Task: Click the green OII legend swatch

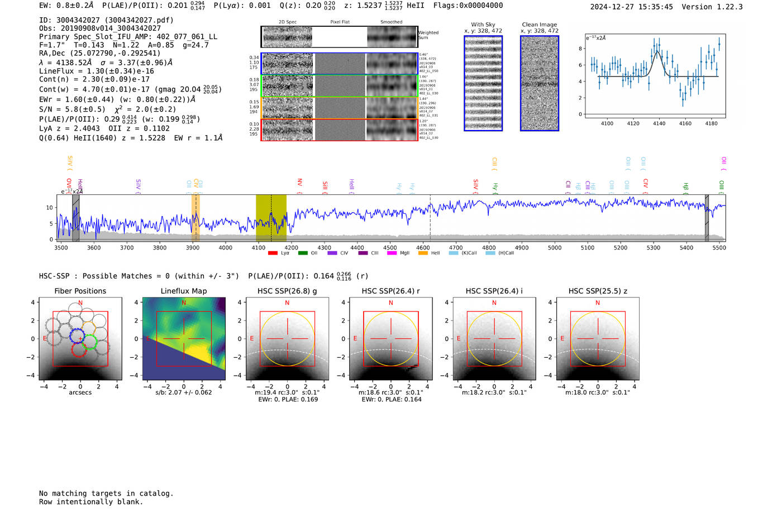Action: 303,253
